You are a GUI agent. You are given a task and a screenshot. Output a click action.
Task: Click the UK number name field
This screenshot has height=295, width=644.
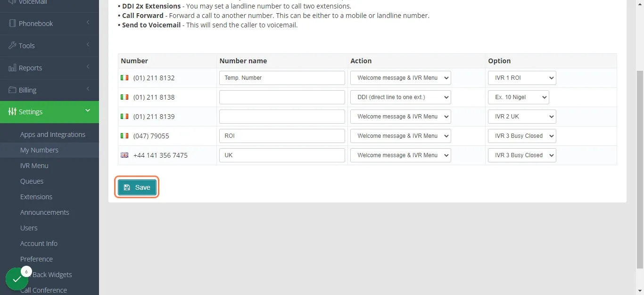282,155
